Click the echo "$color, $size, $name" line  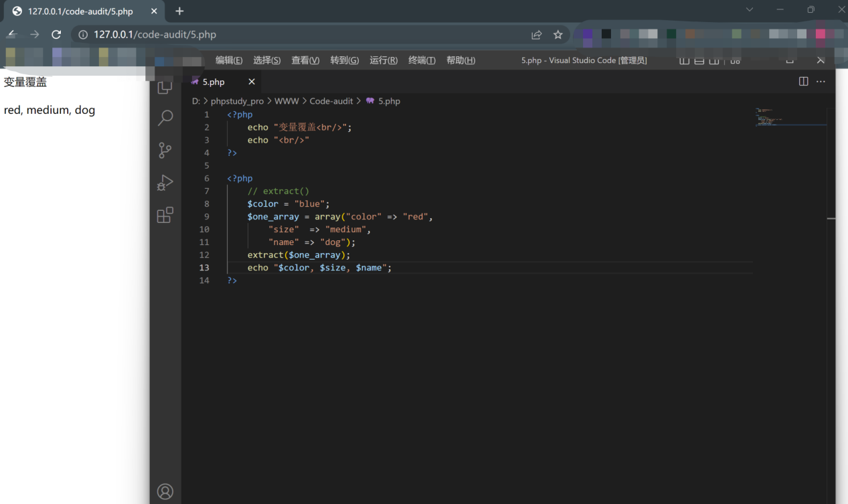[319, 268]
